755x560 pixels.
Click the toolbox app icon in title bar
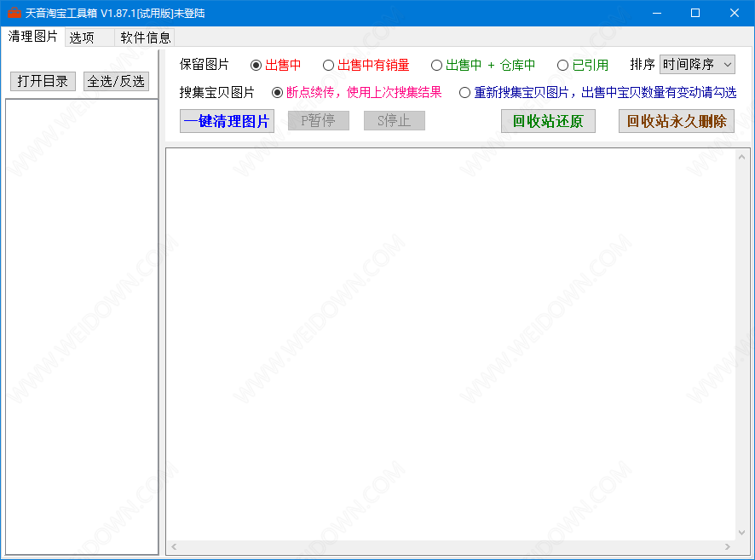[14, 13]
